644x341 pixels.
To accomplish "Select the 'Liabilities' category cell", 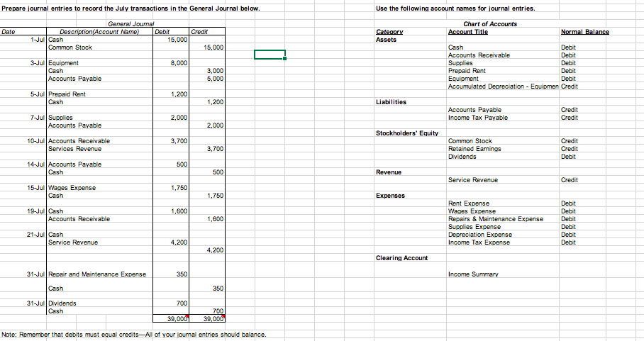I will pyautogui.click(x=391, y=102).
